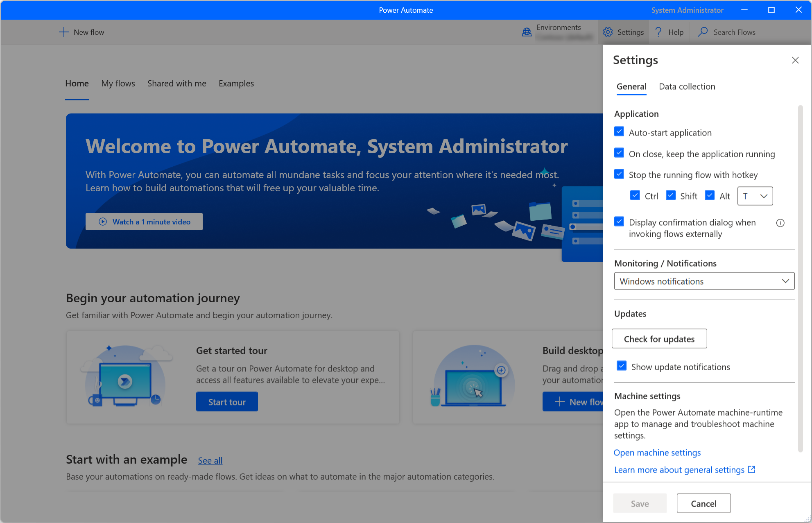Click the Settings gear icon
Viewport: 812px width, 523px height.
pyautogui.click(x=608, y=32)
